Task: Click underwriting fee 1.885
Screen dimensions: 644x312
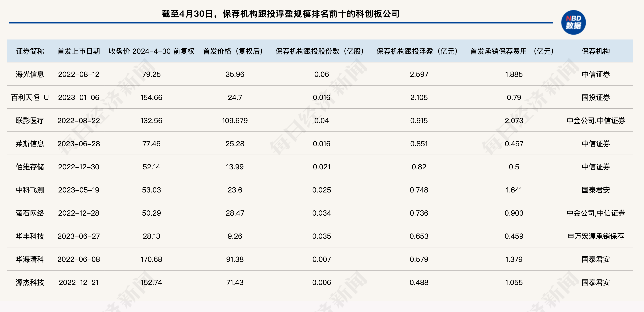Action: [x=514, y=74]
